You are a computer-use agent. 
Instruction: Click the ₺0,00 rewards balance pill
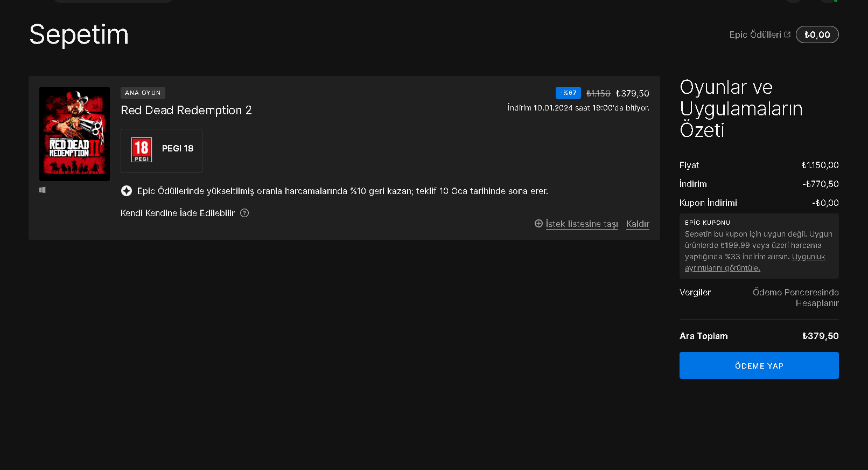click(817, 34)
